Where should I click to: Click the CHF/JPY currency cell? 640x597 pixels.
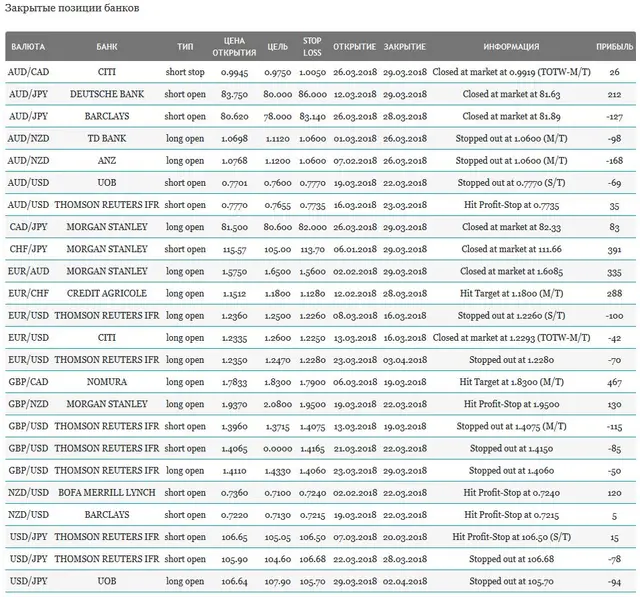28,249
